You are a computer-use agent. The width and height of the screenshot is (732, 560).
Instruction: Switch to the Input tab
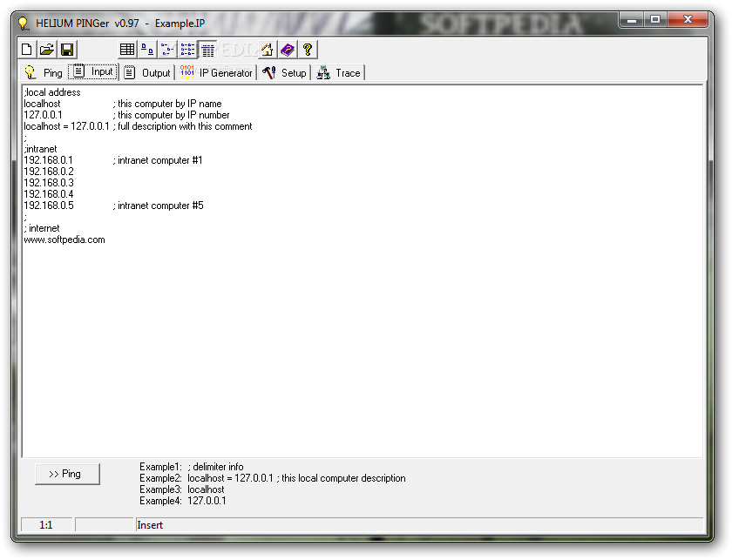coord(93,71)
